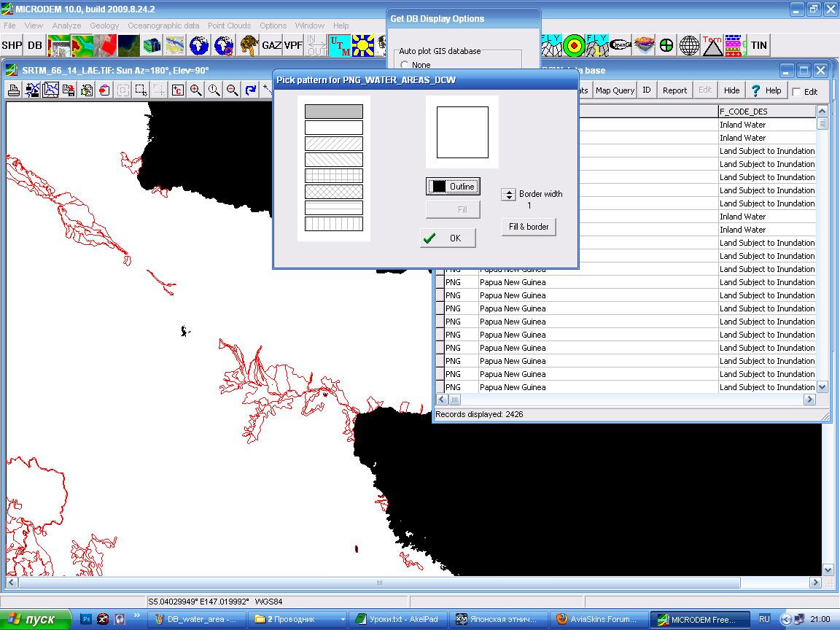The width and height of the screenshot is (840, 630).
Task: Click the F_CODE_DES column header
Action: (x=766, y=112)
